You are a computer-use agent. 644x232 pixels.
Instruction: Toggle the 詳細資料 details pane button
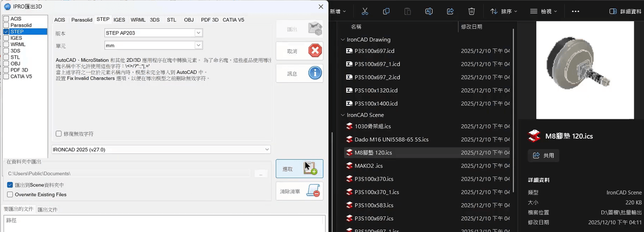[625, 11]
